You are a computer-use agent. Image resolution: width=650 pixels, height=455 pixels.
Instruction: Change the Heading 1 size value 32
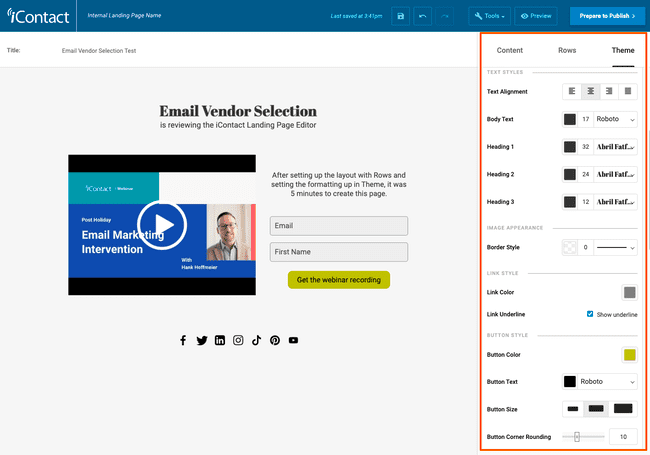click(x=585, y=147)
